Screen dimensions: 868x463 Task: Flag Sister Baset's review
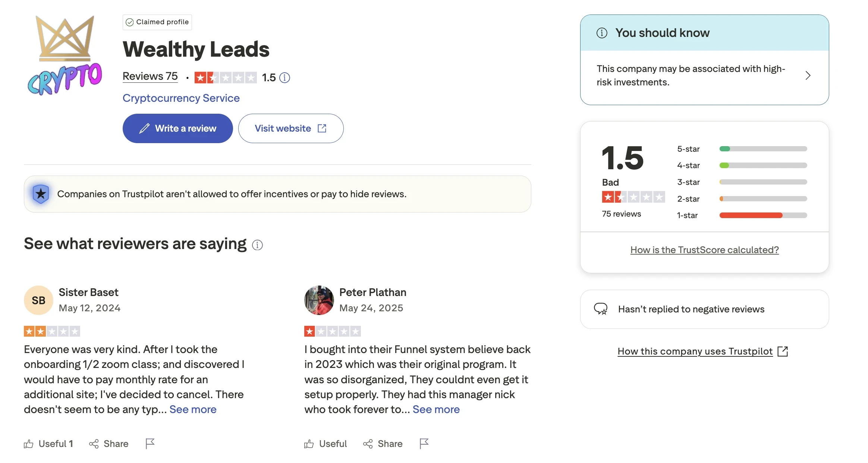coord(150,444)
